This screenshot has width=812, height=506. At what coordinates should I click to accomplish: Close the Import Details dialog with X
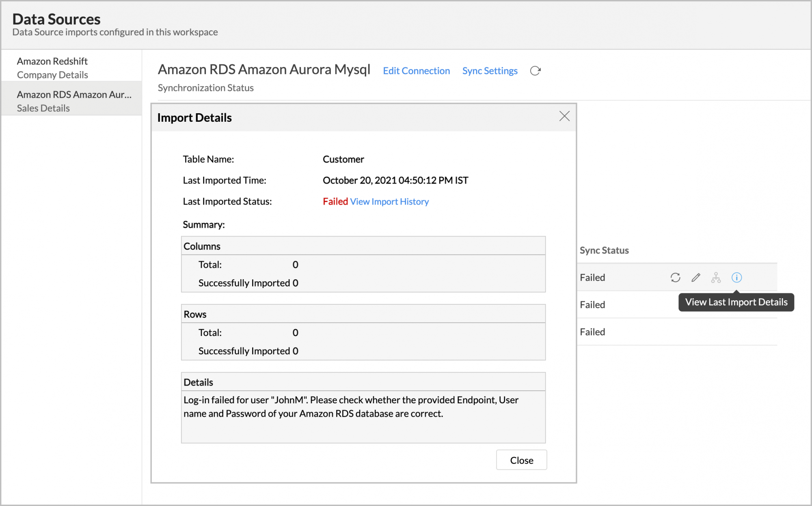click(564, 116)
